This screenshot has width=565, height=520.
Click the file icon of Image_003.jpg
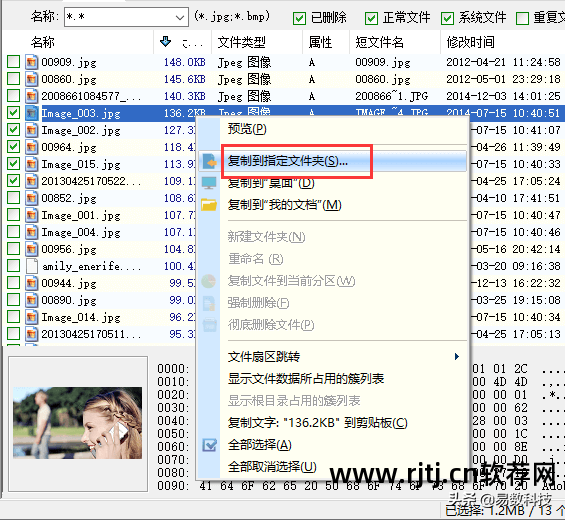pos(32,113)
